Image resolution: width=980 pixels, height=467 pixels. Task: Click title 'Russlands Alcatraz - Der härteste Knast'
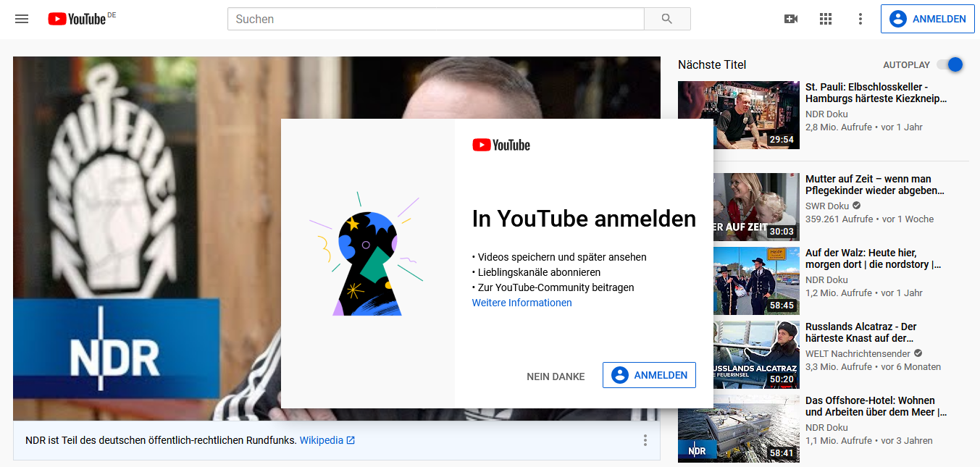861,332
